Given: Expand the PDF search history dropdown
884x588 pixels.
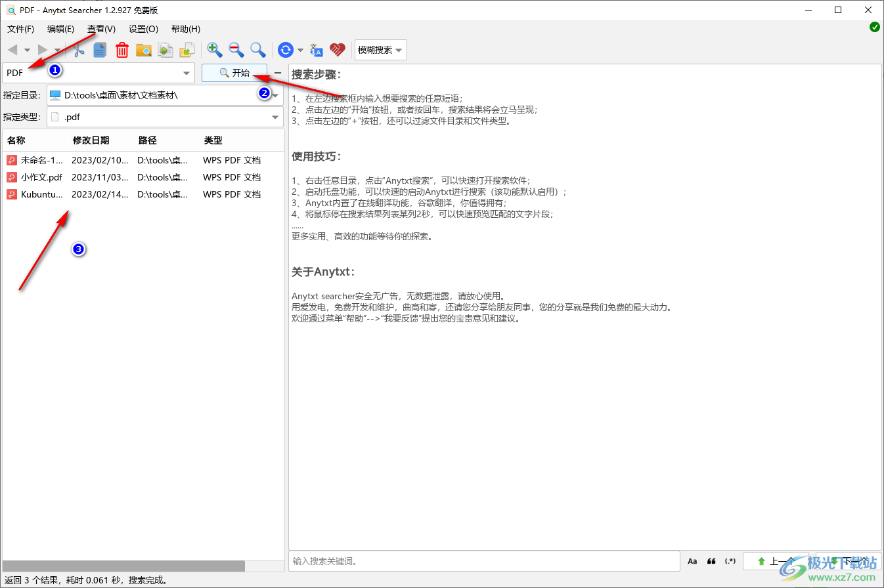Looking at the screenshot, I should [187, 73].
